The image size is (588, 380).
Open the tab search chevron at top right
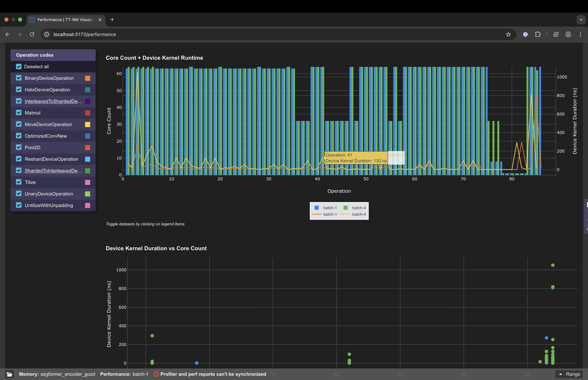click(581, 20)
